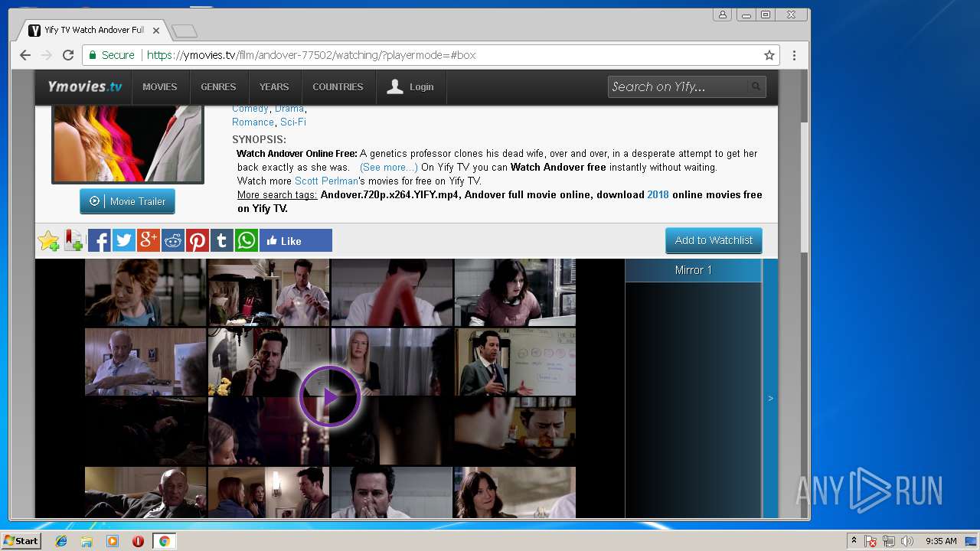The height and width of the screenshot is (551, 980).
Task: Close the Yify TV Watch Andover tab
Action: click(x=156, y=31)
